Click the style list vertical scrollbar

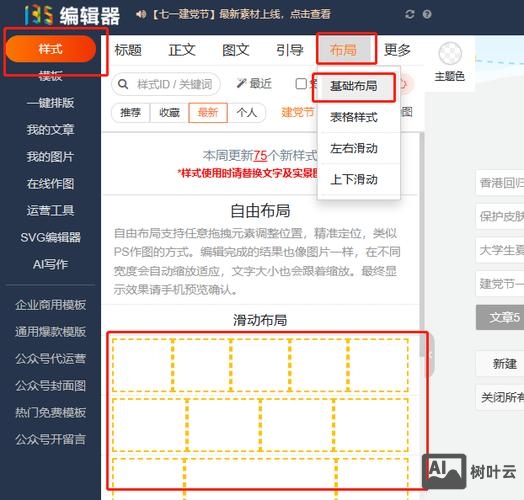coord(422,244)
